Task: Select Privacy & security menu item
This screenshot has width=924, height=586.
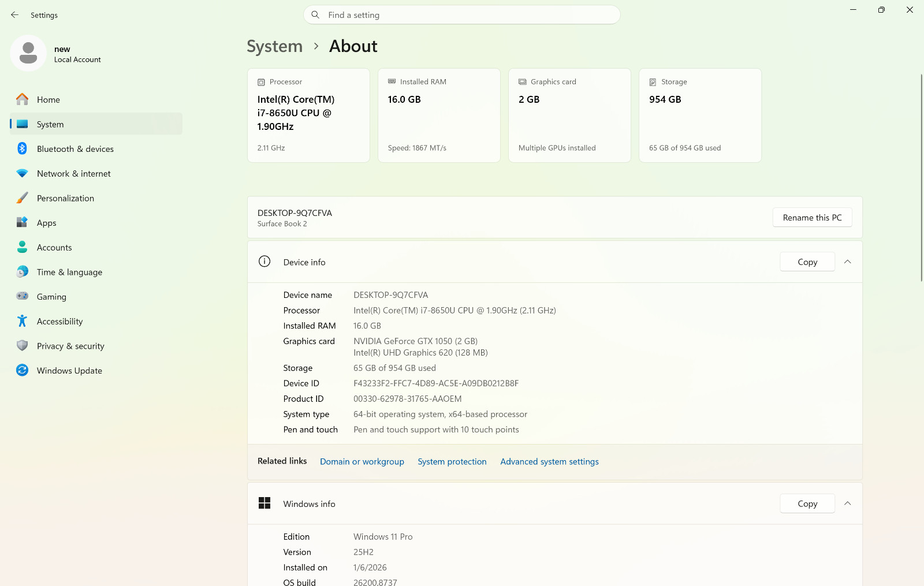Action: [96, 346]
